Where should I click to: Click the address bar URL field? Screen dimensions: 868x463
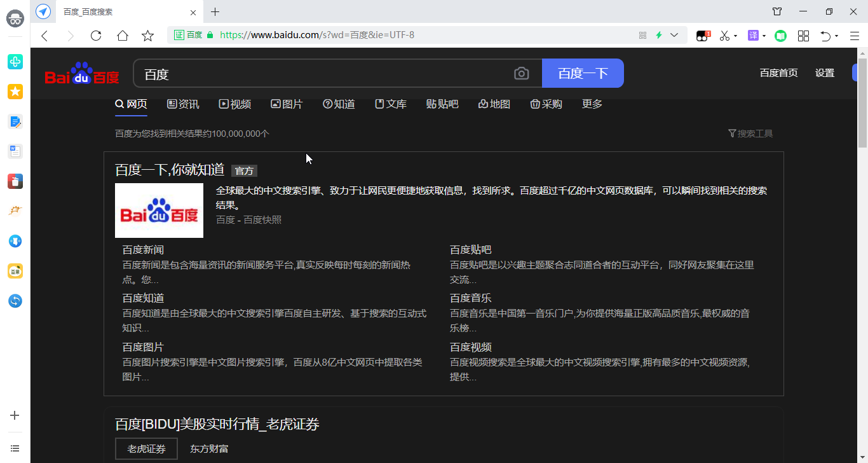426,35
